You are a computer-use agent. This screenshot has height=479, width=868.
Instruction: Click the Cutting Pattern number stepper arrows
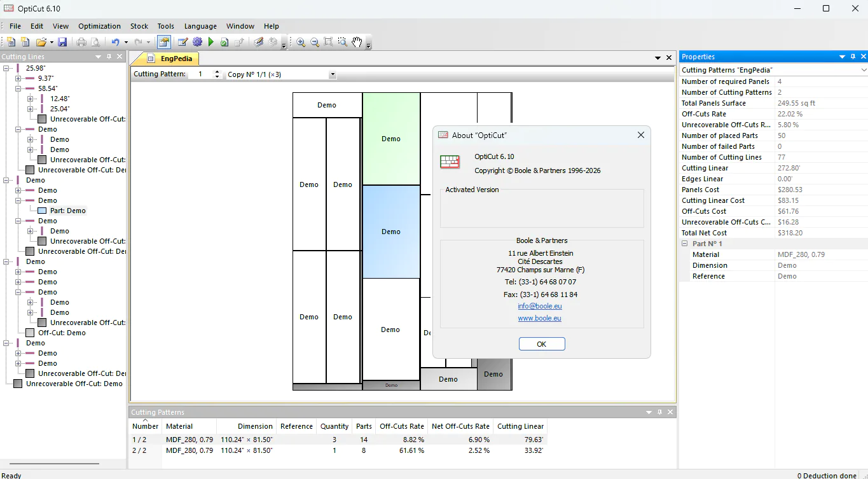(x=217, y=74)
